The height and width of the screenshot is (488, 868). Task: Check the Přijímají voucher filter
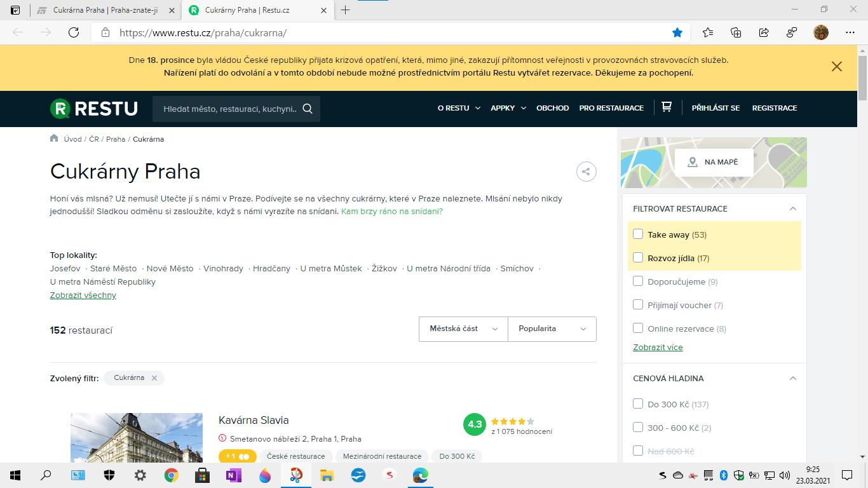point(638,304)
